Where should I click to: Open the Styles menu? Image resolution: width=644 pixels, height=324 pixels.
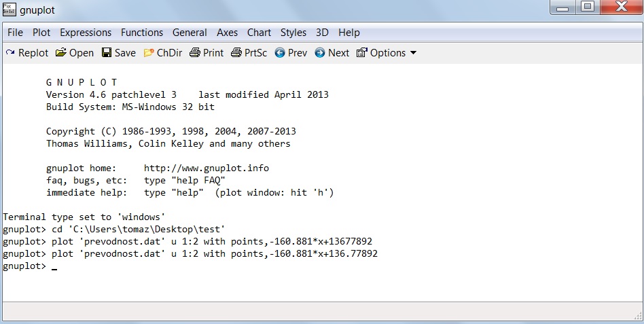point(293,33)
